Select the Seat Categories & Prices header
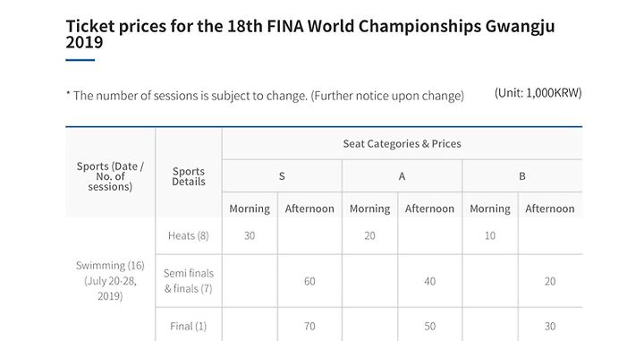644x341 pixels. point(402,144)
